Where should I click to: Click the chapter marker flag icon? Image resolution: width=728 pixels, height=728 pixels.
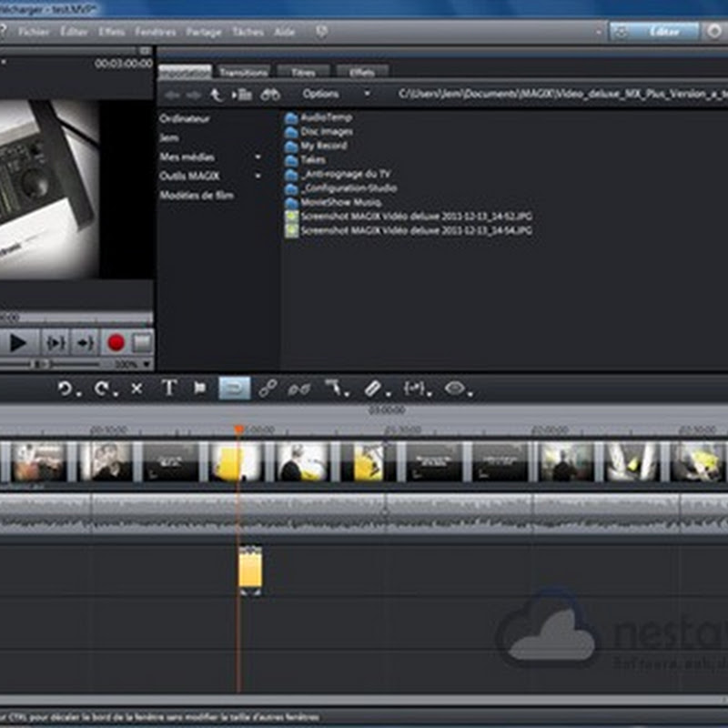click(x=199, y=389)
